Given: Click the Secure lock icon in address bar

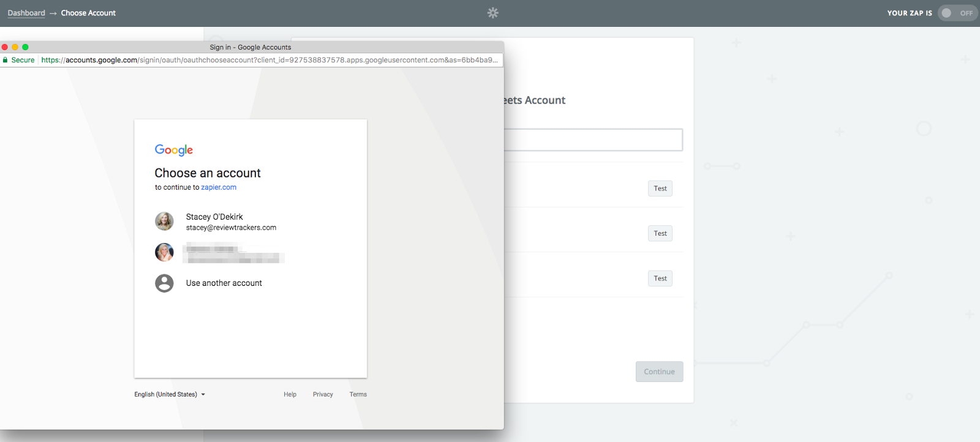Looking at the screenshot, I should pos(6,60).
